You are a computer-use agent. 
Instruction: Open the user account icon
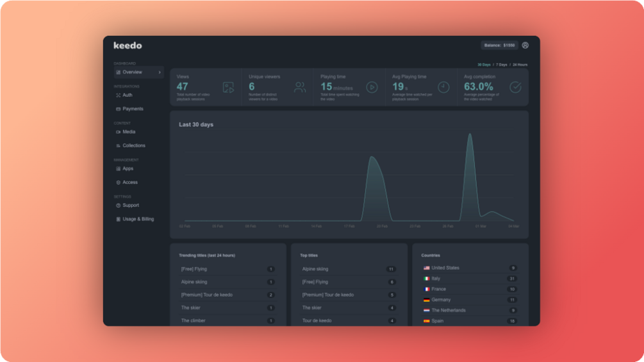(525, 45)
